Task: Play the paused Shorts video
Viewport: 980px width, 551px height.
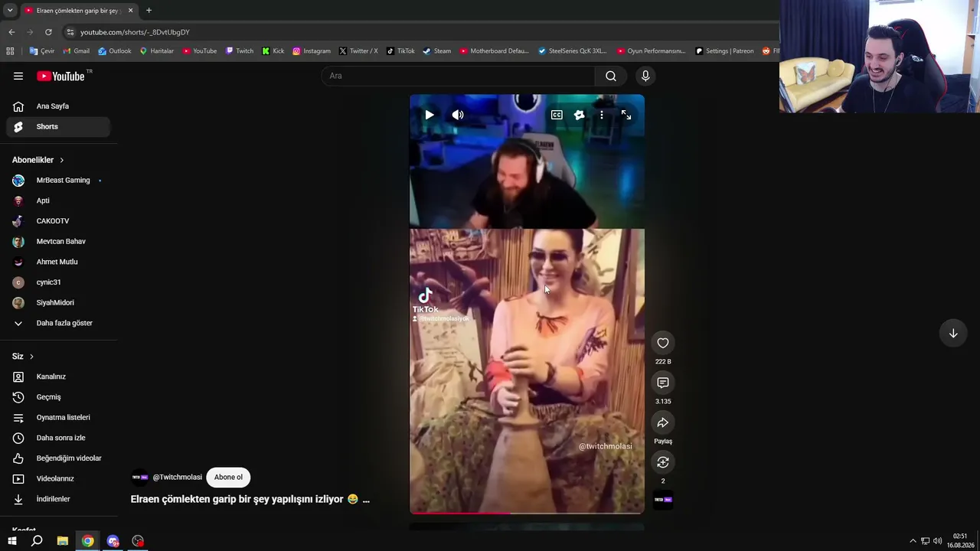Action: point(430,115)
